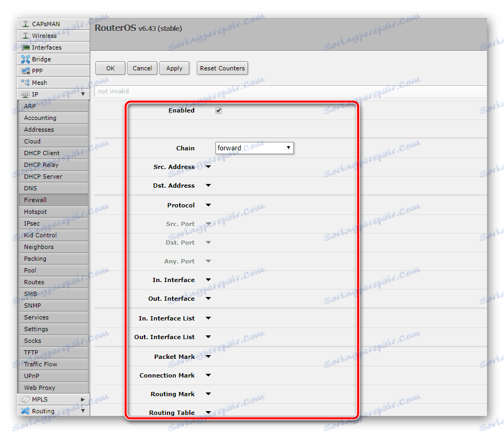Image resolution: width=504 pixels, height=433 pixels.
Task: Click the PPP icon in sidebar
Action: point(26,71)
